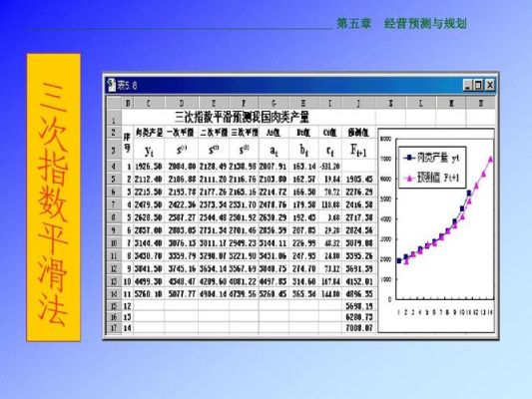Click the 序号 heading cell
532x399 pixels.
[127, 143]
